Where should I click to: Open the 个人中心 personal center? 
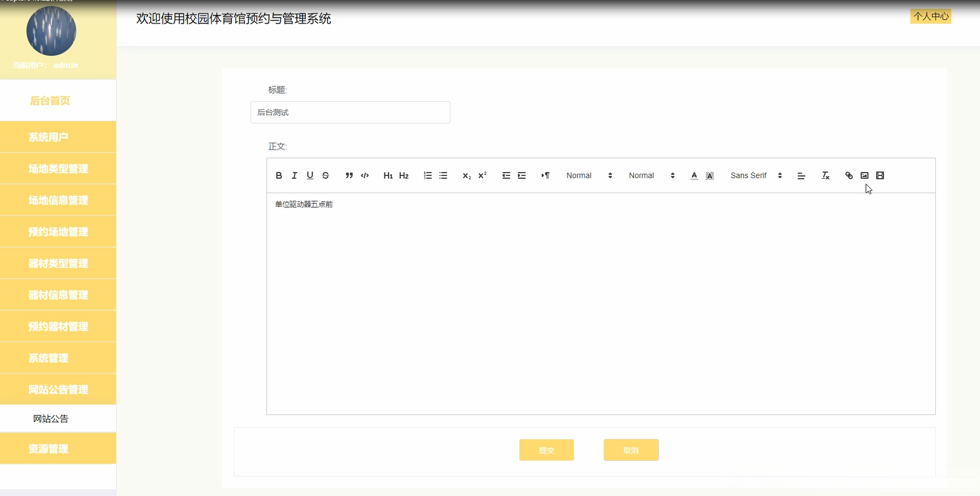[x=931, y=16]
